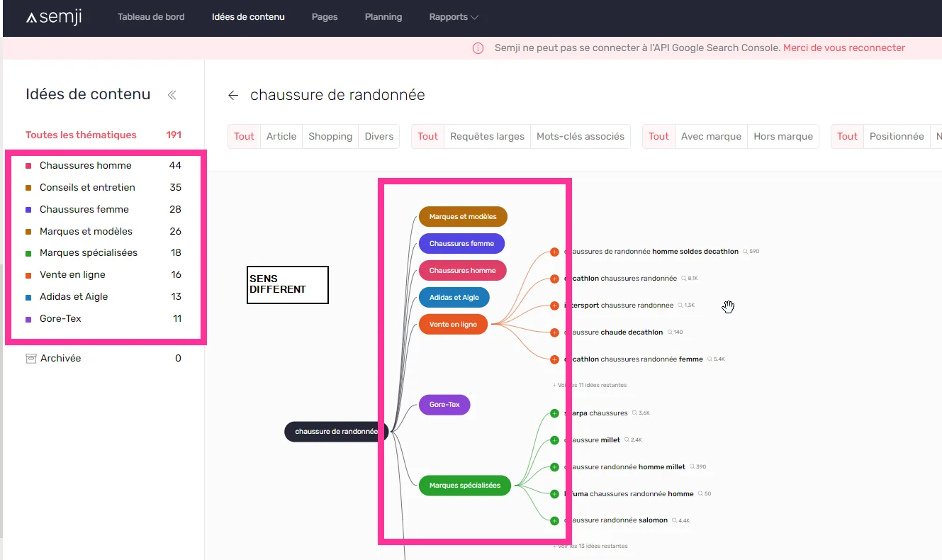Add idea homme soldes decathlon plus icon
Screen dimensions: 942x560
[554, 252]
